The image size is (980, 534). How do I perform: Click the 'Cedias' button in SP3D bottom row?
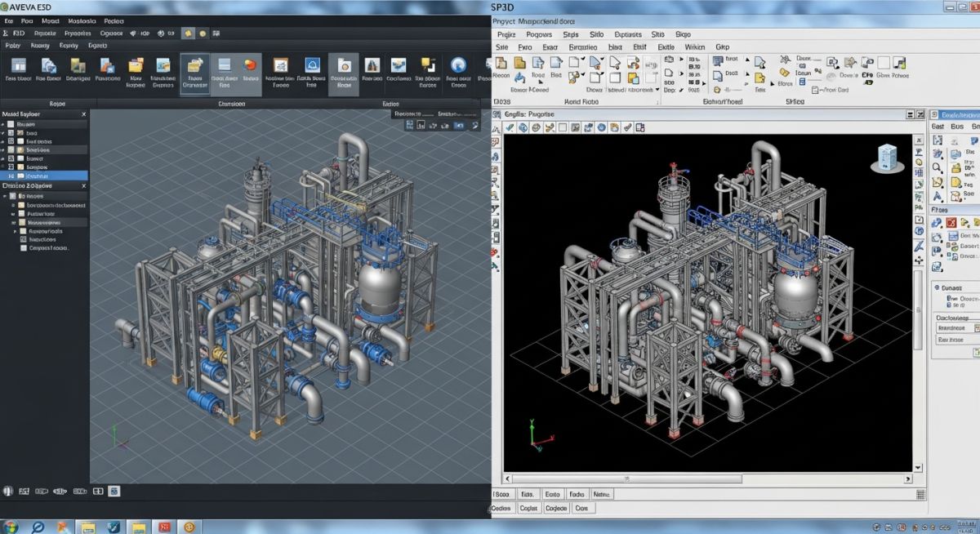coord(501,508)
